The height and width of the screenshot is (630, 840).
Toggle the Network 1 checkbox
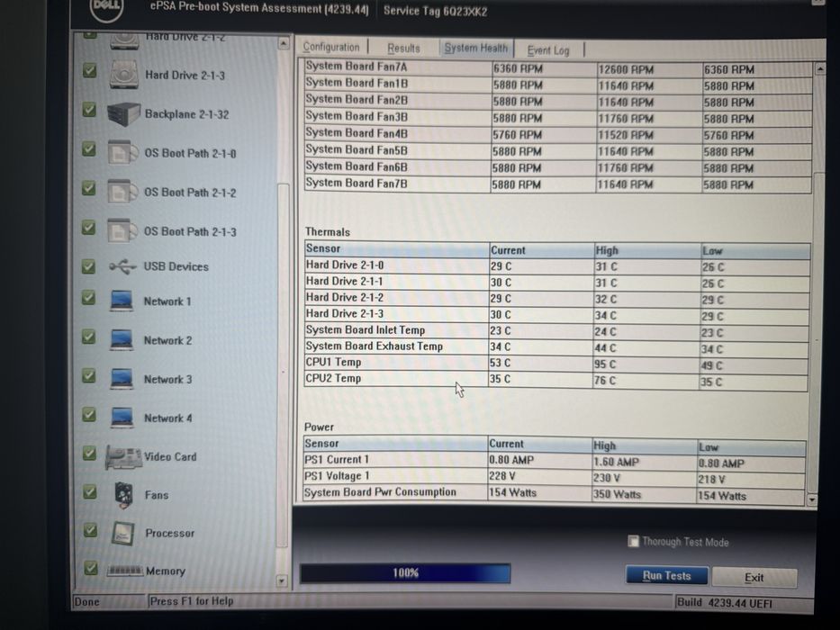[x=89, y=298]
